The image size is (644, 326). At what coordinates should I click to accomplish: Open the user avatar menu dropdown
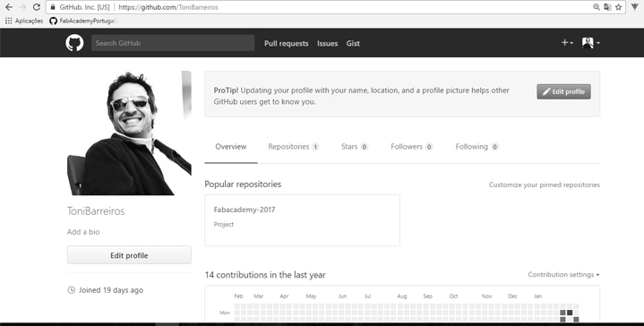click(591, 43)
